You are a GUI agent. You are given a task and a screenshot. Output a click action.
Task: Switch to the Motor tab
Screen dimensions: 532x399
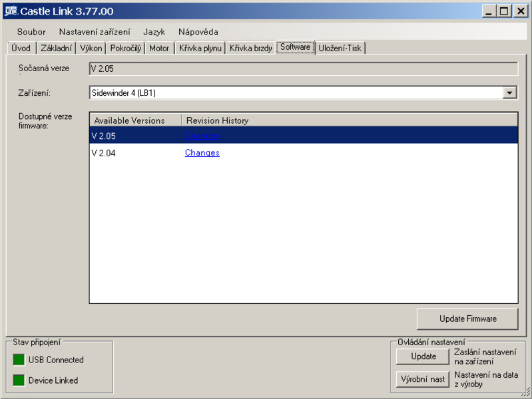(x=159, y=48)
